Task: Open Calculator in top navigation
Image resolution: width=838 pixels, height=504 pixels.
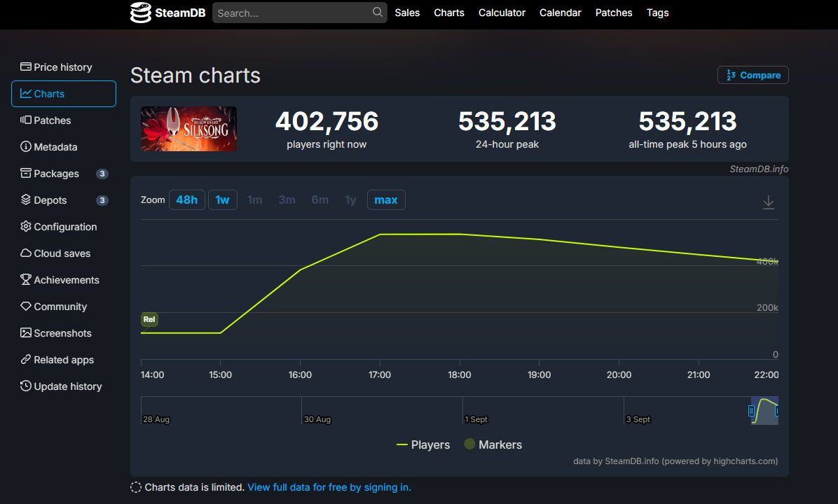Action: click(502, 13)
